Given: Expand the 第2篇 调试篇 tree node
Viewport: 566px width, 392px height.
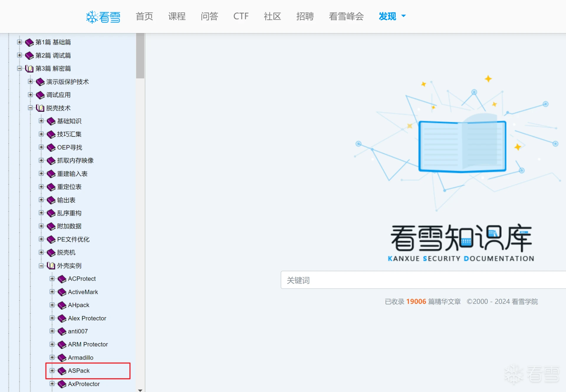Looking at the screenshot, I should tap(19, 55).
